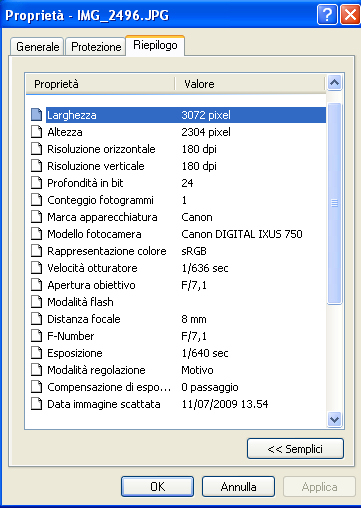
Task: Click the OK button
Action: 157,487
